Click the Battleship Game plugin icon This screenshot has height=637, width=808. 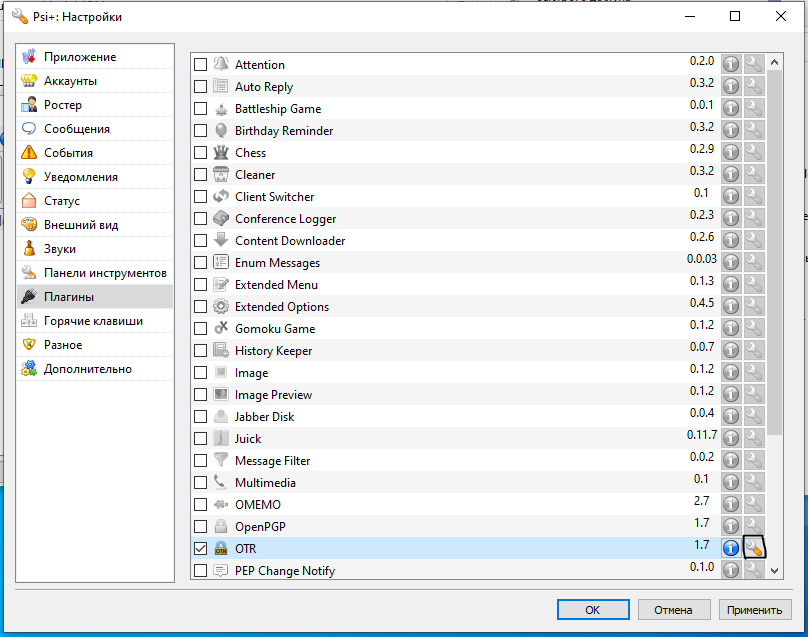pyautogui.click(x=221, y=108)
